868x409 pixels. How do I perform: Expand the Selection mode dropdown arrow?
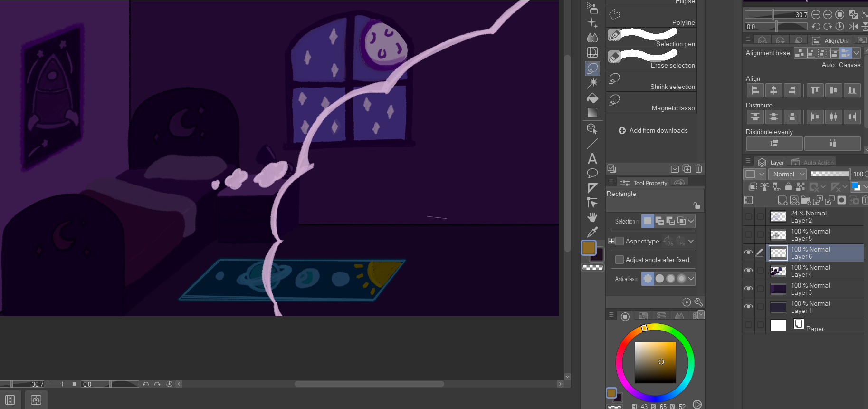pos(691,221)
